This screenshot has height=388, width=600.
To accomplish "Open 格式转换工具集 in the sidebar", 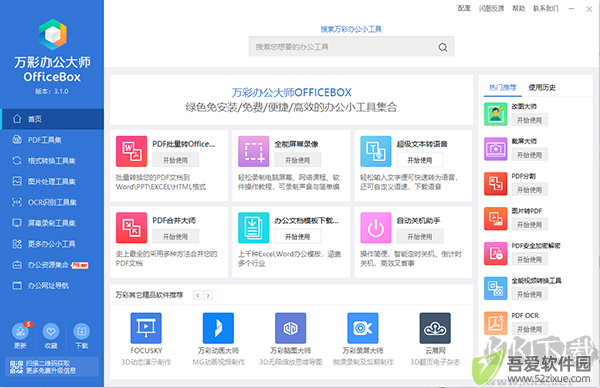I will coord(52,161).
